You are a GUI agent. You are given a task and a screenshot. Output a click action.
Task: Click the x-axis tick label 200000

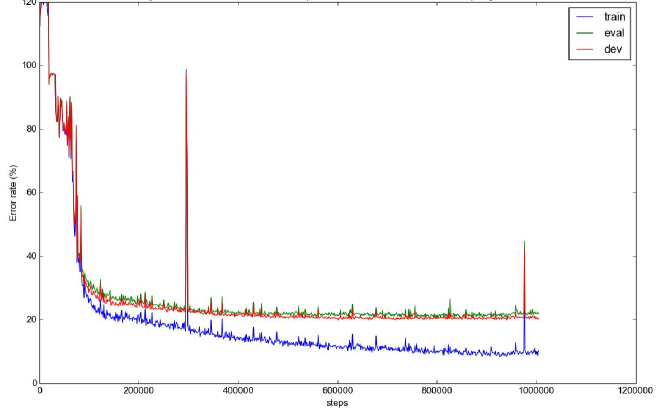tap(139, 391)
